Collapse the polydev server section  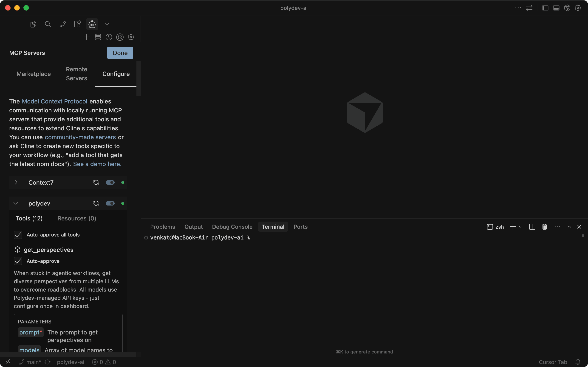[16, 203]
